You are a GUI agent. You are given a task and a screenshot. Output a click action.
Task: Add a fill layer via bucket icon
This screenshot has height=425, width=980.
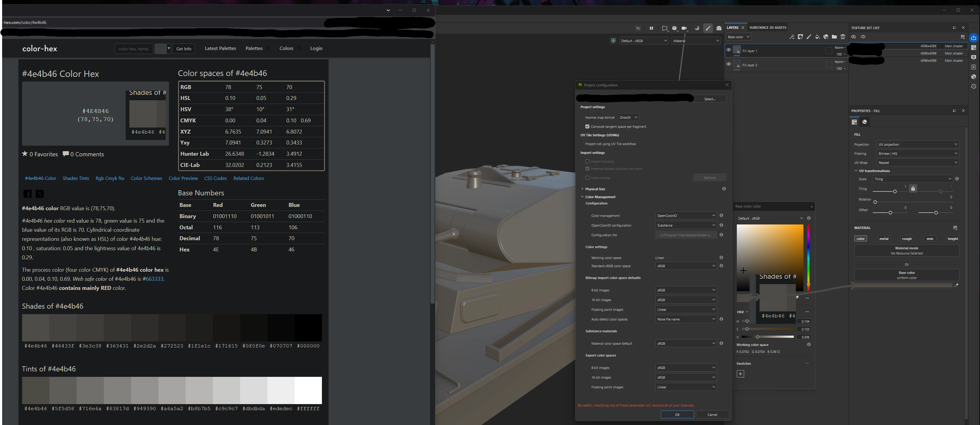click(x=817, y=37)
